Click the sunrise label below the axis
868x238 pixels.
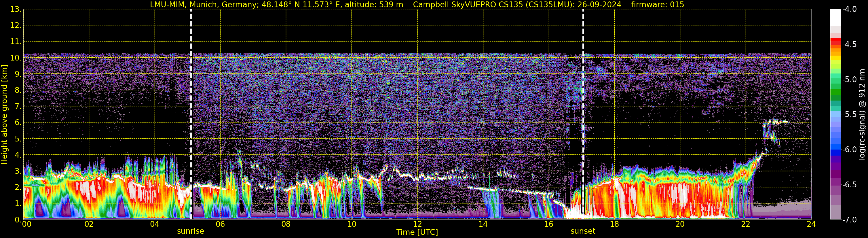(x=190, y=231)
